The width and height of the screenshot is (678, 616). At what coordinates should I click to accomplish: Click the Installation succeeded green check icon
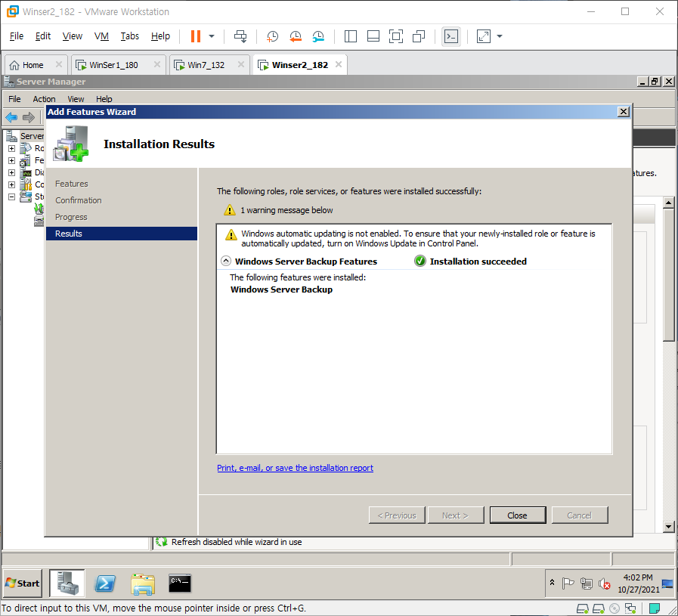(x=419, y=261)
